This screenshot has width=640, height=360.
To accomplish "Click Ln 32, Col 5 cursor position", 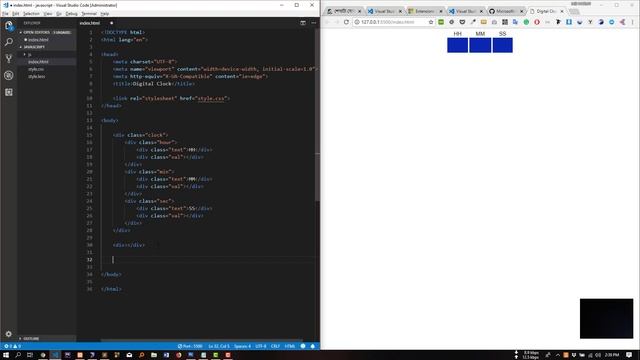I will (x=219, y=346).
